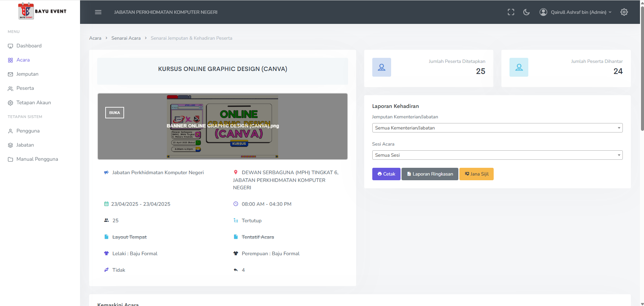Enter fullscreen mode via header icon
The height and width of the screenshot is (306, 644).
[x=511, y=12]
